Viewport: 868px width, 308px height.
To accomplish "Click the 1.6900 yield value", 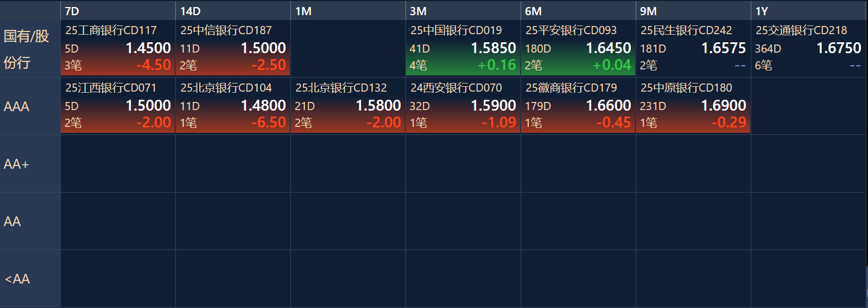I will tap(724, 106).
